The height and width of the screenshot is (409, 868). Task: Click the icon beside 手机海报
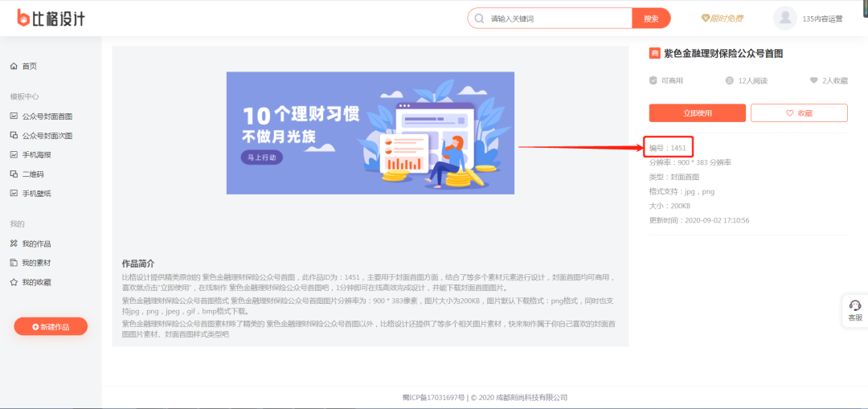[x=14, y=154]
